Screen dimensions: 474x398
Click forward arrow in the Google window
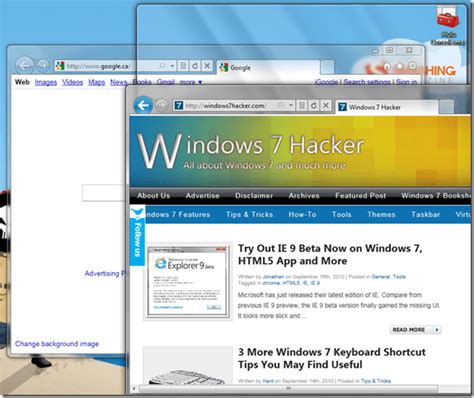tap(42, 65)
